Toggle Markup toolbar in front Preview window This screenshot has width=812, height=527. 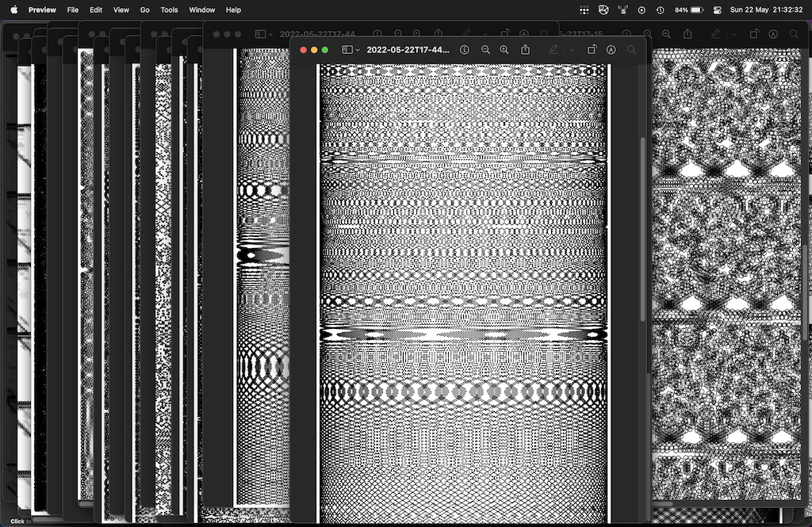[611, 49]
